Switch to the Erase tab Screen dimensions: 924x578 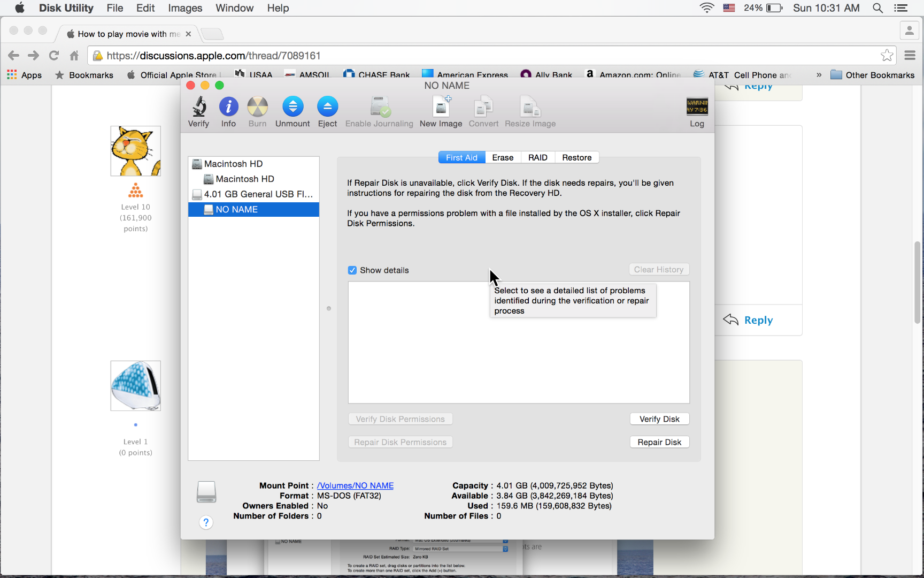point(502,157)
